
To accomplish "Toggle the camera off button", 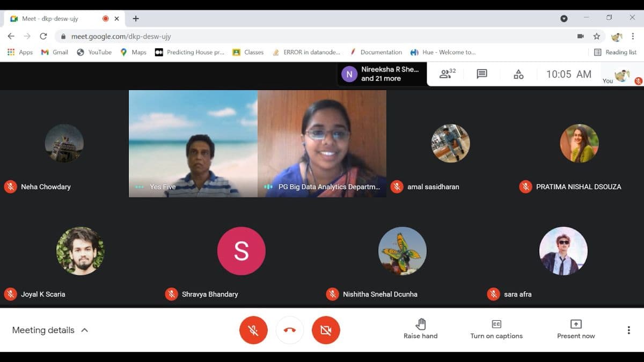I will (326, 330).
